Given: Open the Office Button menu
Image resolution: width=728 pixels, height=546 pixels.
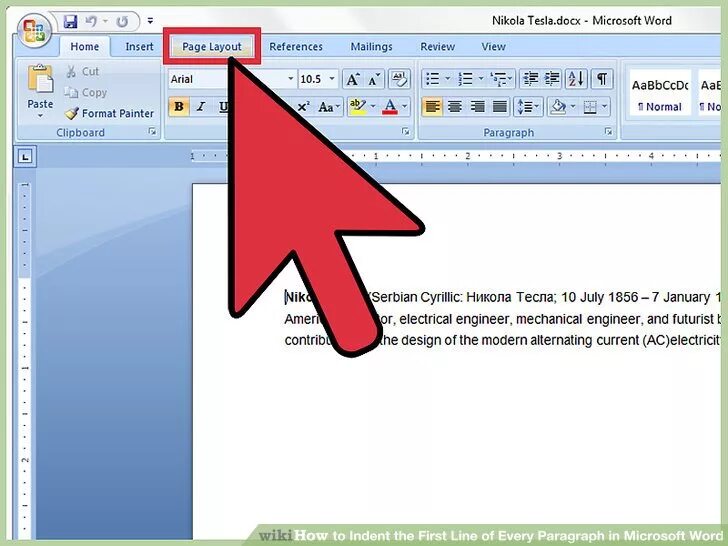Looking at the screenshot, I should pos(34,31).
